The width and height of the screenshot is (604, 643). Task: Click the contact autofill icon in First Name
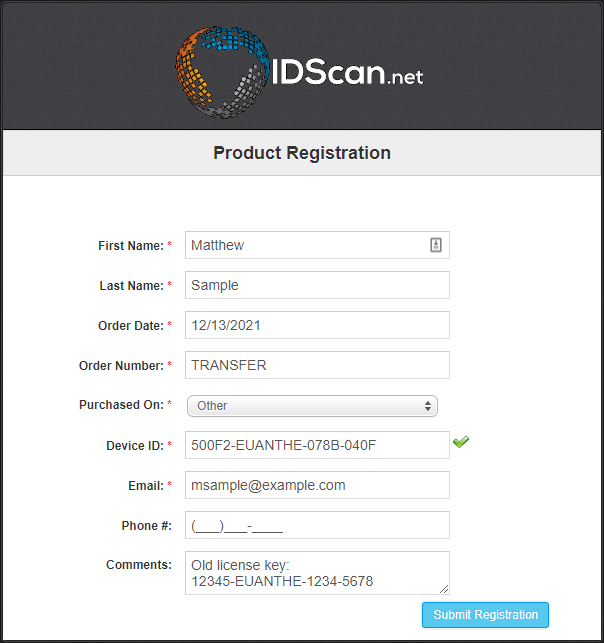(x=435, y=245)
